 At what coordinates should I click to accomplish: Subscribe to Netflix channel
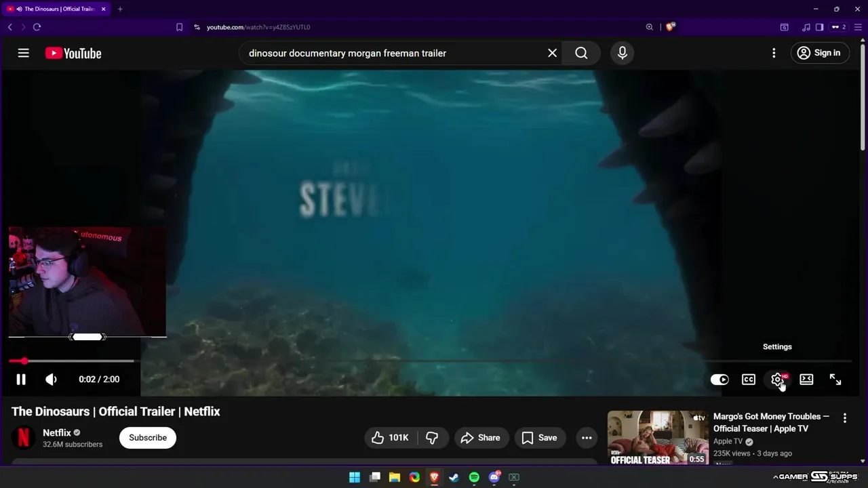tap(148, 438)
